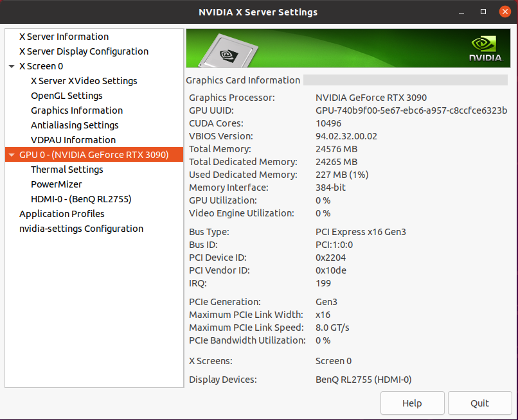Screen dimensions: 518x420
Task: Collapse the GPU 0 tree node arrow
Action: point(12,155)
